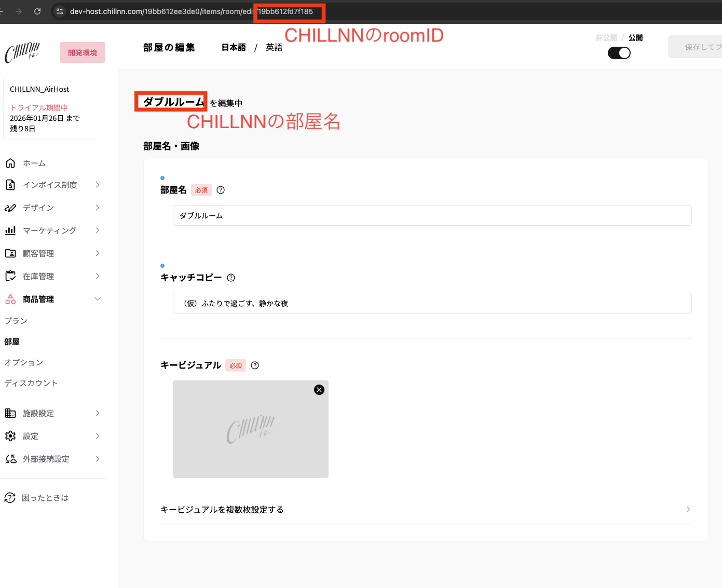Click the CHILLNN logo in sidebar
This screenshot has width=722, height=588.
point(22,52)
